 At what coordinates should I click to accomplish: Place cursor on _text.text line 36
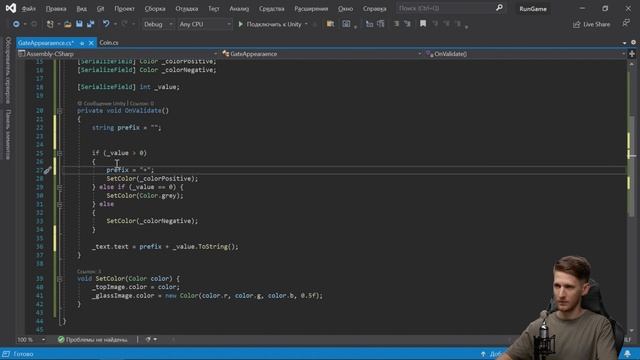165,247
